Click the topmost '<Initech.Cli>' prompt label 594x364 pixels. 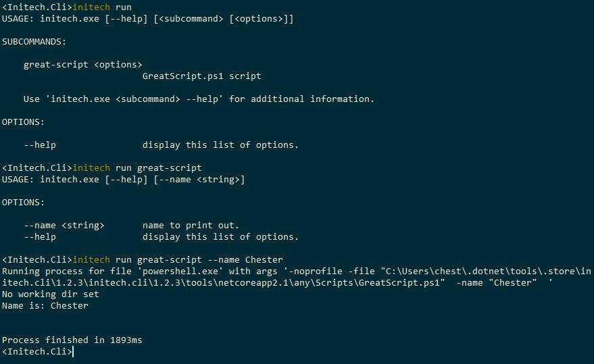pos(36,7)
